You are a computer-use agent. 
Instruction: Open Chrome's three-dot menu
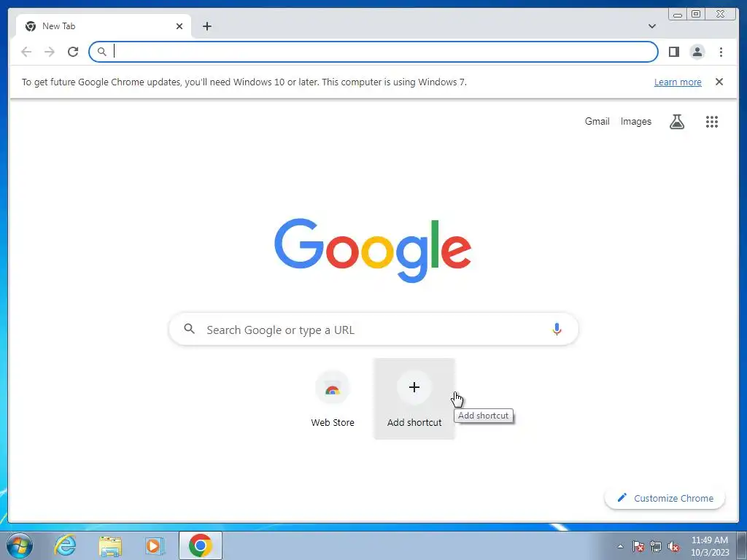pos(721,52)
